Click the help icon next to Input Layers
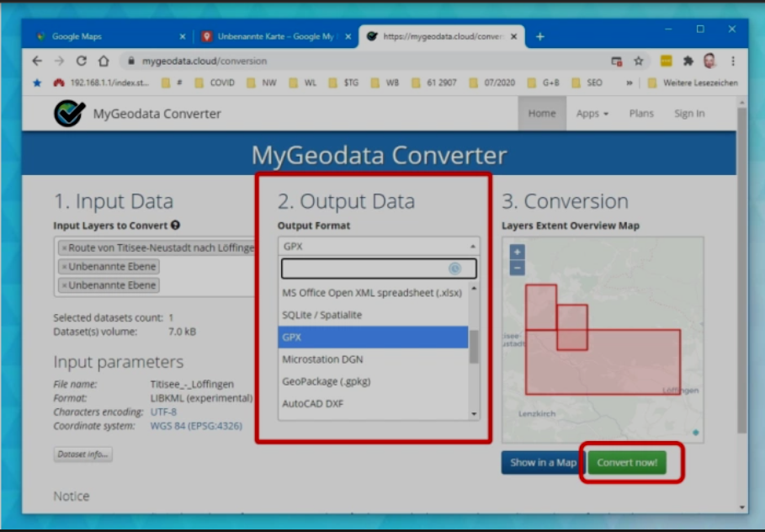Image resolution: width=765 pixels, height=532 pixels. (175, 225)
